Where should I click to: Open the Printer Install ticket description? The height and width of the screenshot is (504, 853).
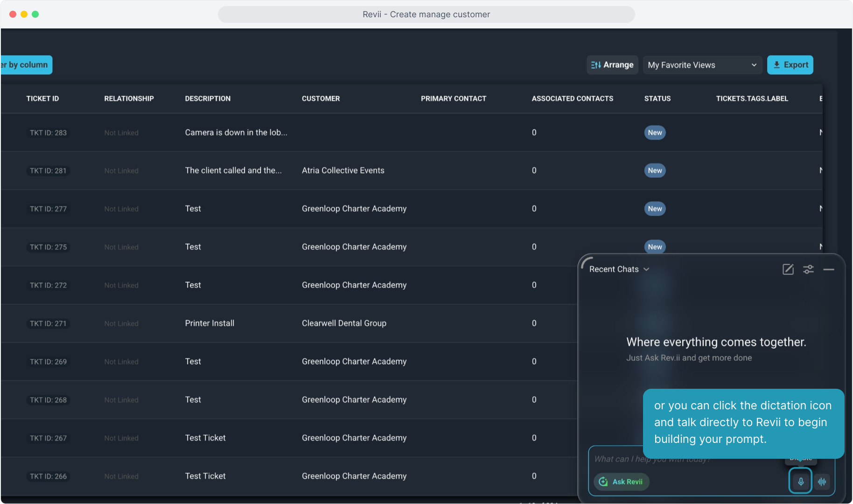pos(210,323)
